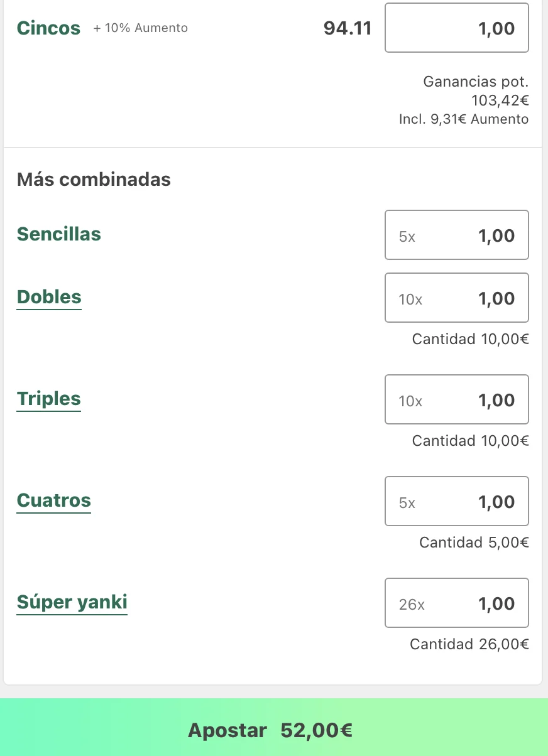This screenshot has width=548, height=756.
Task: Focus the Sencillas 5x stake field
Action: pos(456,235)
